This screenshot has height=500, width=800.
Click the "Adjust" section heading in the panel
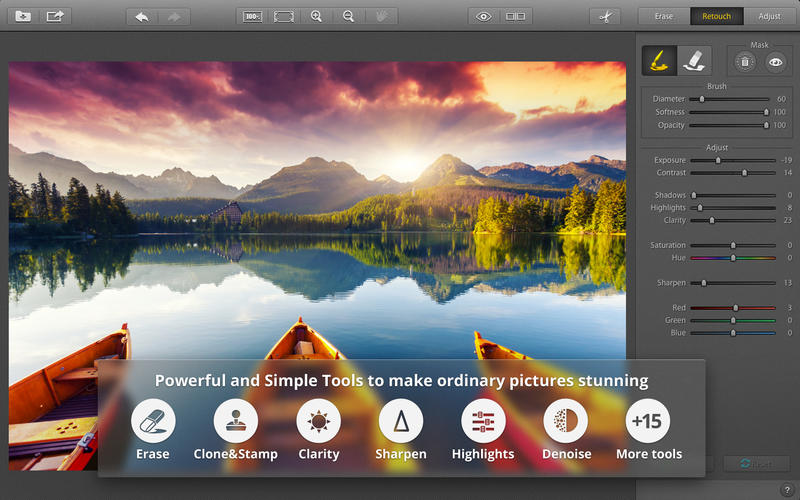click(x=717, y=147)
